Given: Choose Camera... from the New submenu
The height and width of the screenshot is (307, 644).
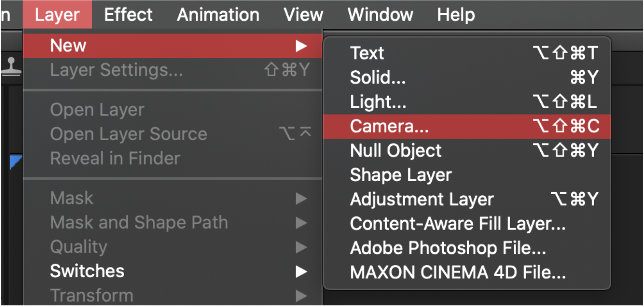Looking at the screenshot, I should click(467, 127).
